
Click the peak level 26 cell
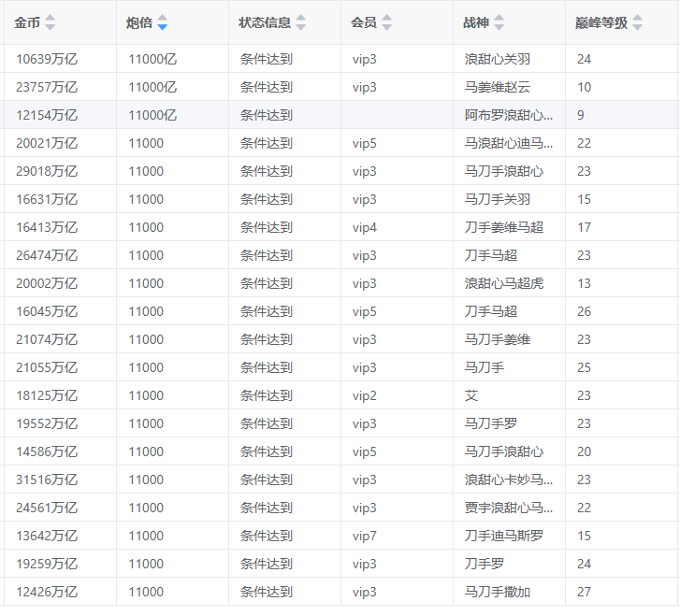coord(585,311)
